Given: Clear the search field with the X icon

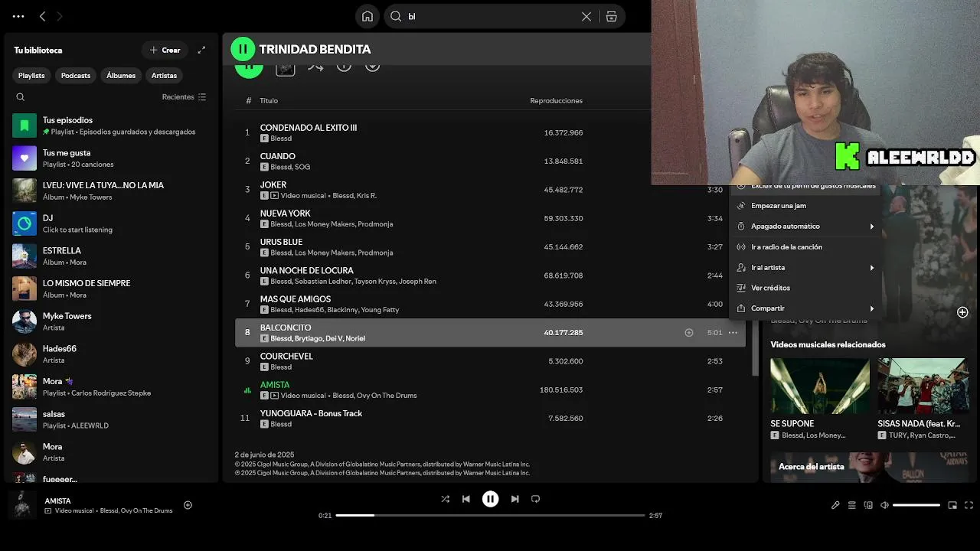Looking at the screenshot, I should coord(586,16).
